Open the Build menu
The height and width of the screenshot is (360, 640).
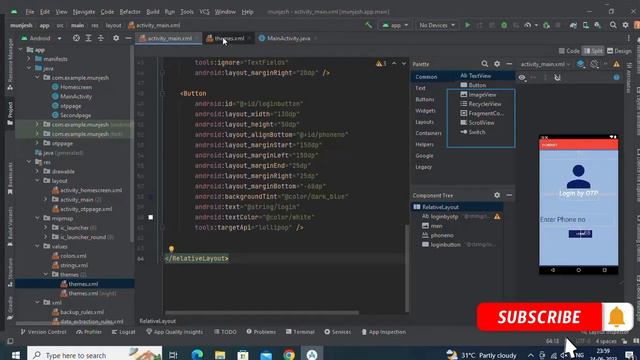click(x=153, y=12)
